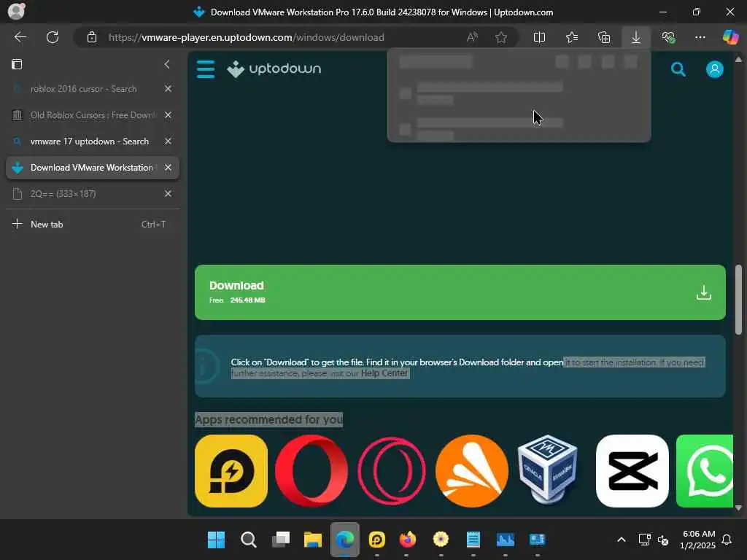Screen dimensions: 747x560
Task: Open the CapCut recommended app
Action: (632, 471)
